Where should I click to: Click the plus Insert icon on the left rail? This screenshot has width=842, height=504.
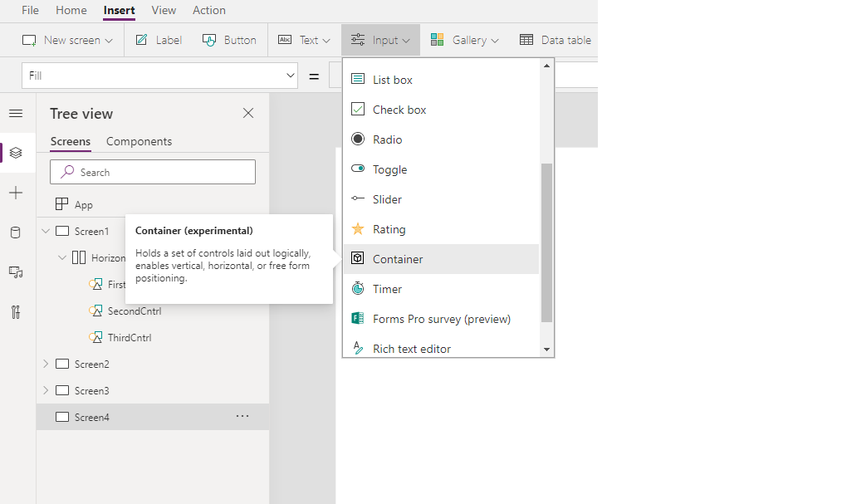16,193
